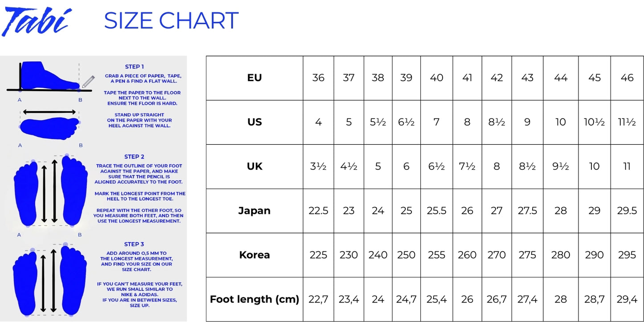
Task: Select US size 10½ cell
Action: pyautogui.click(x=594, y=122)
